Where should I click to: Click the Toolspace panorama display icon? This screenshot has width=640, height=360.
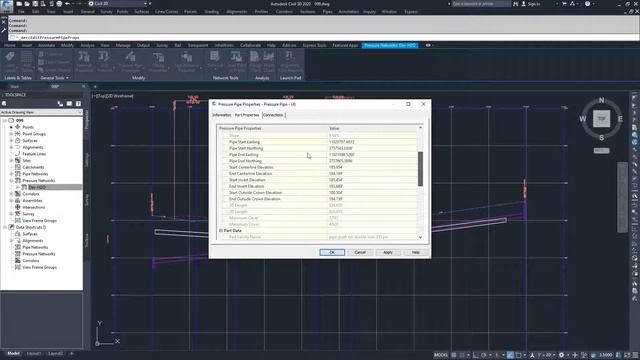pos(69,104)
